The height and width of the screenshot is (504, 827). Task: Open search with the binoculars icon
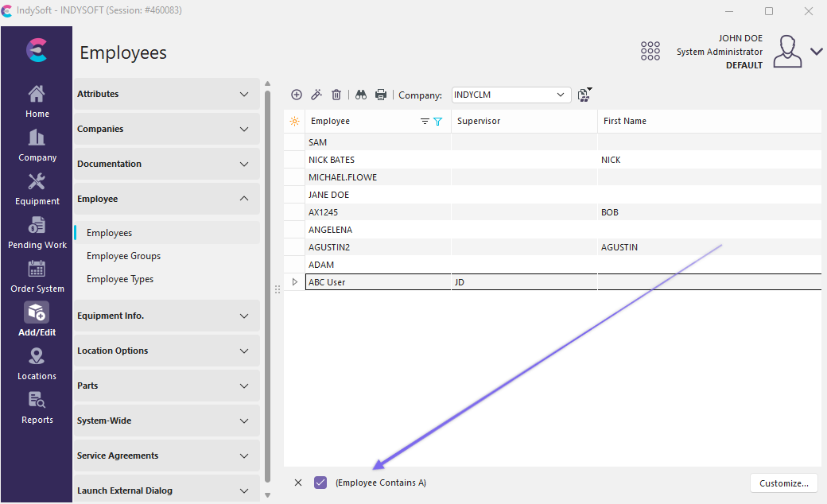click(x=360, y=95)
